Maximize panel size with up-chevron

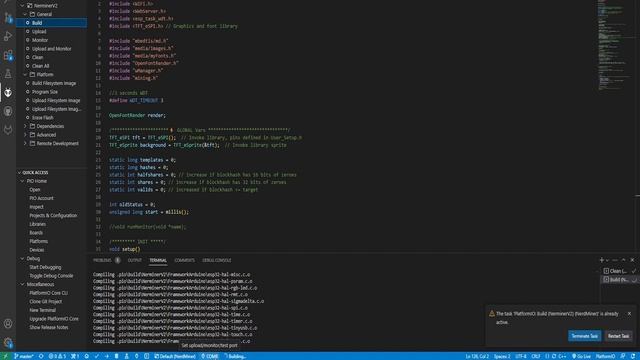(623, 260)
